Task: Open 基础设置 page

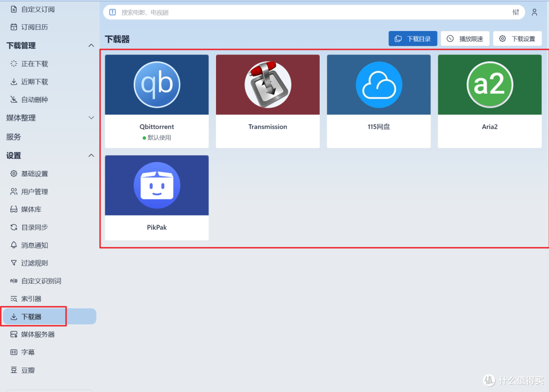Action: (35, 173)
